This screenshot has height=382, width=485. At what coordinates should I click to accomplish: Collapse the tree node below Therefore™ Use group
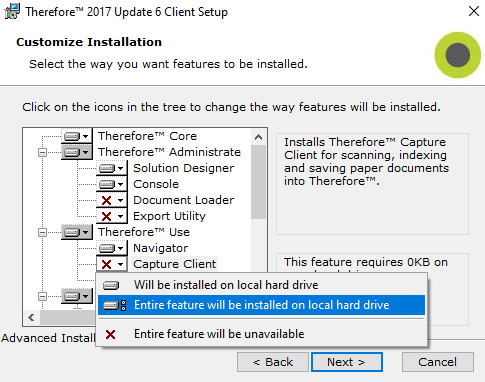pos(42,296)
